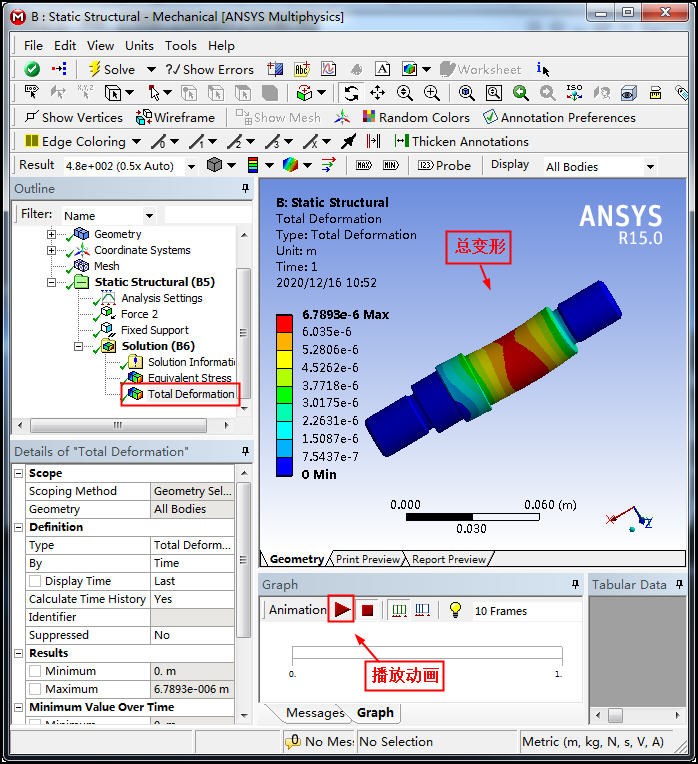Click the Play animation button
Viewport: 698px width, 764px height.
click(342, 609)
